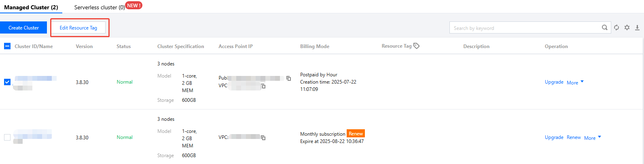
Task: Click the Create Cluster button
Action: tap(23, 28)
